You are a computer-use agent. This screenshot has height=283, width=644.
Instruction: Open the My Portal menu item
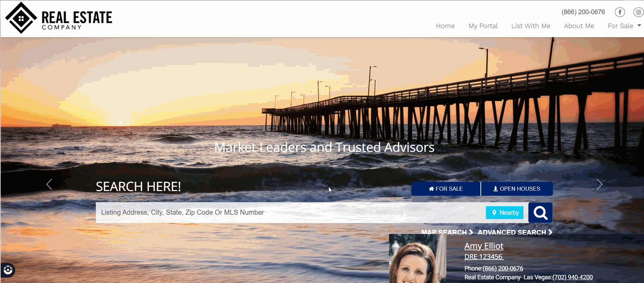483,26
